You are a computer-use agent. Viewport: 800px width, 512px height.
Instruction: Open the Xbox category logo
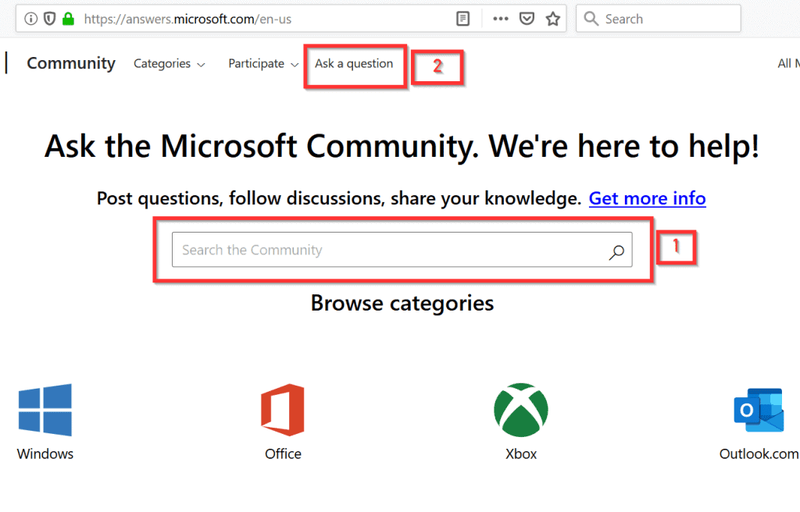(521, 410)
